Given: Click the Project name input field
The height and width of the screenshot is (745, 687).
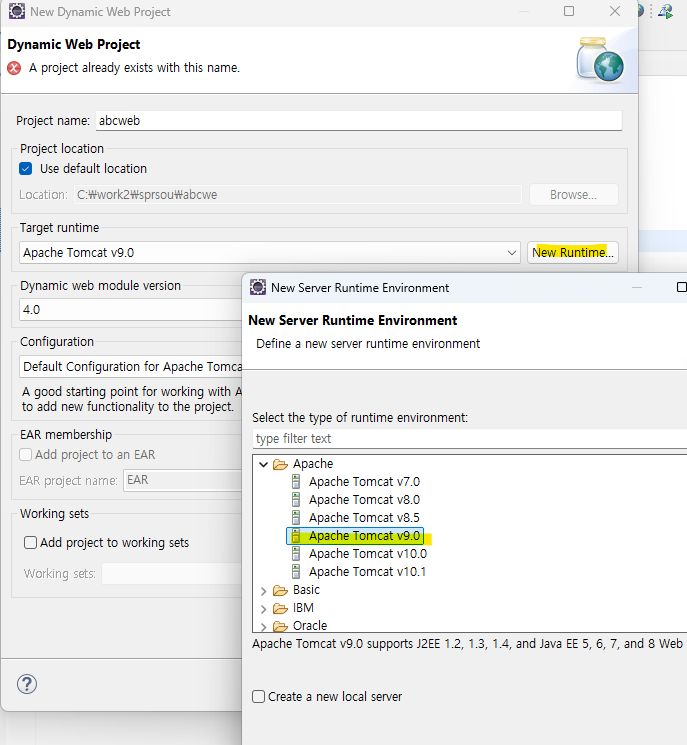Looking at the screenshot, I should coord(359,121).
